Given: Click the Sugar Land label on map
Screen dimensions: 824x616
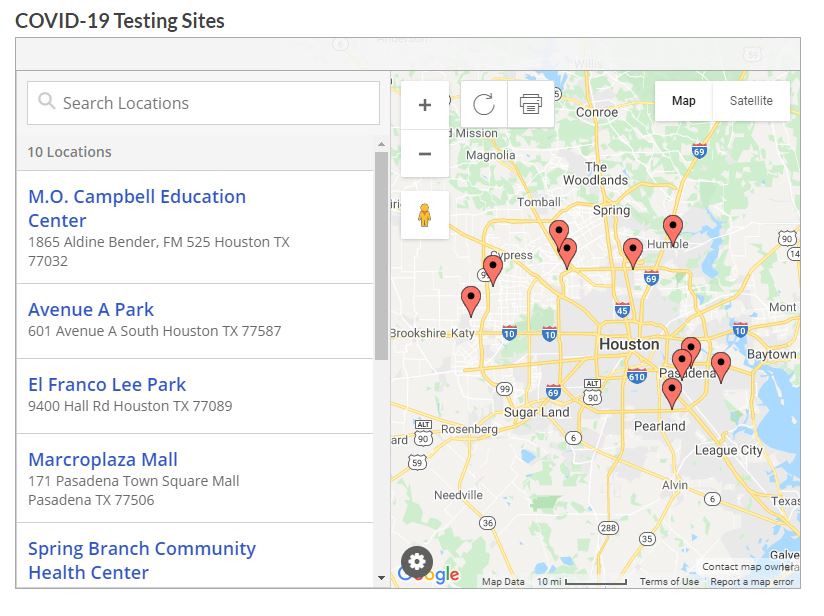Looking at the screenshot, I should [x=537, y=412].
